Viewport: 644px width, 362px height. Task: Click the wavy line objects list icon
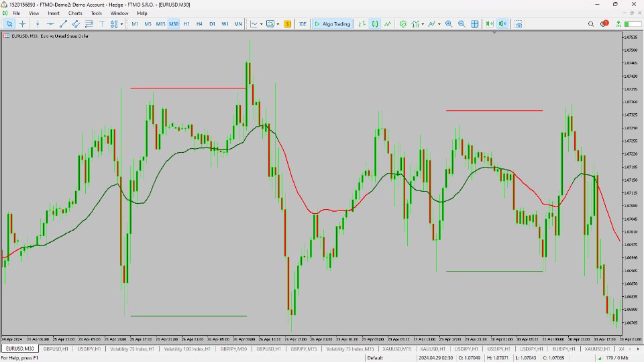tap(431, 24)
